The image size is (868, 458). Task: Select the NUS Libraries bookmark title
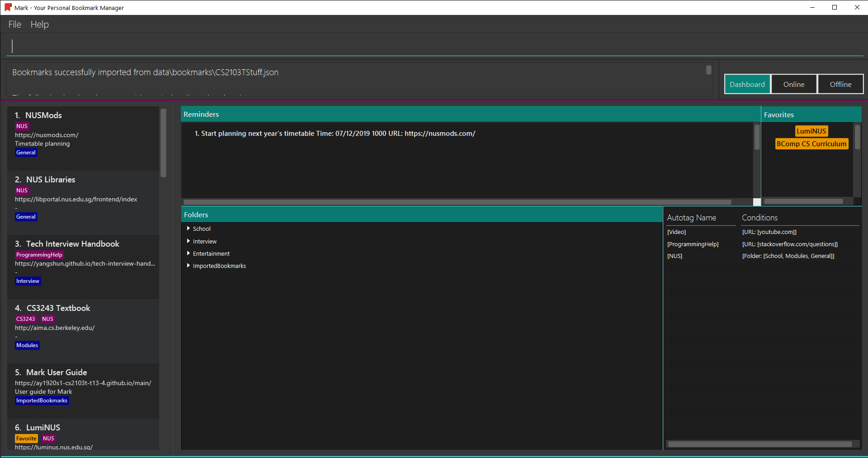coord(51,179)
